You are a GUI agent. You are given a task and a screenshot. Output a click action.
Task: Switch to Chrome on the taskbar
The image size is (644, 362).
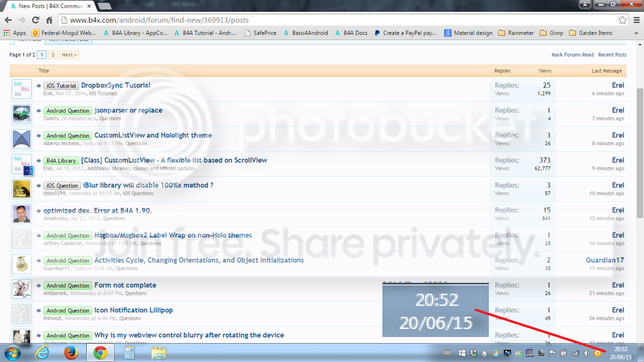(x=100, y=353)
